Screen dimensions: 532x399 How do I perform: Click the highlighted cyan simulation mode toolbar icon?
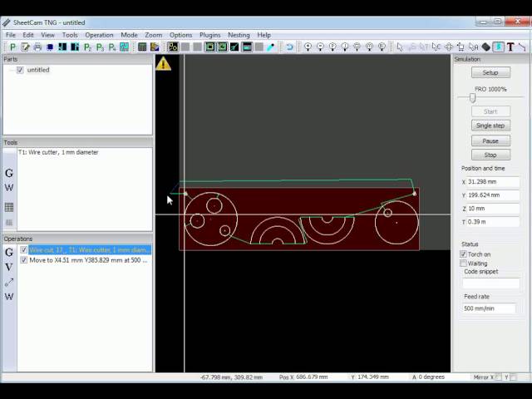[x=498, y=47]
